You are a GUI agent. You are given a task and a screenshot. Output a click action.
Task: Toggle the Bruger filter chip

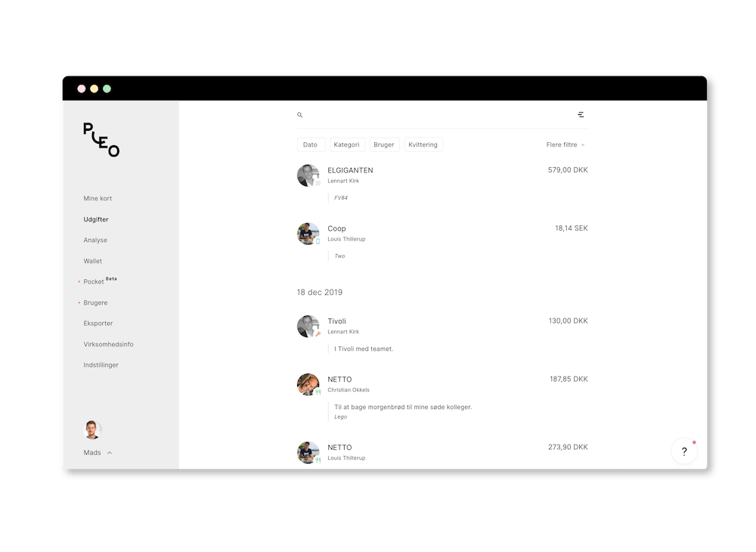click(x=384, y=144)
